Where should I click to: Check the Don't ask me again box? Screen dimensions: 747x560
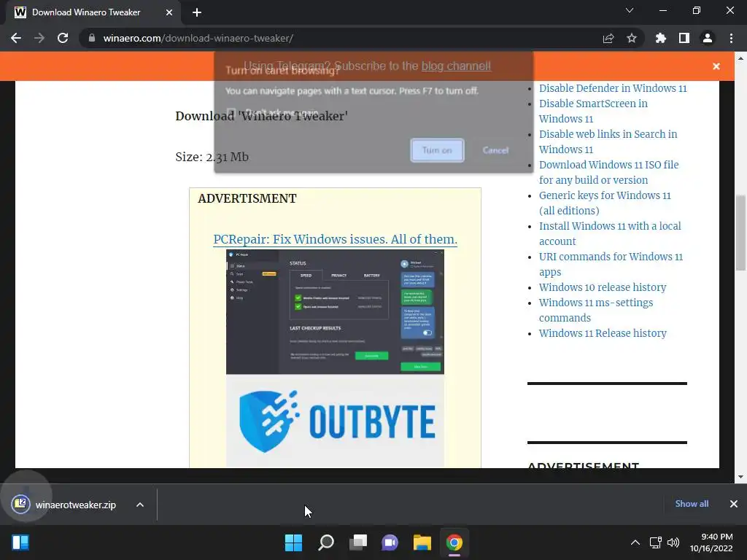(x=231, y=113)
